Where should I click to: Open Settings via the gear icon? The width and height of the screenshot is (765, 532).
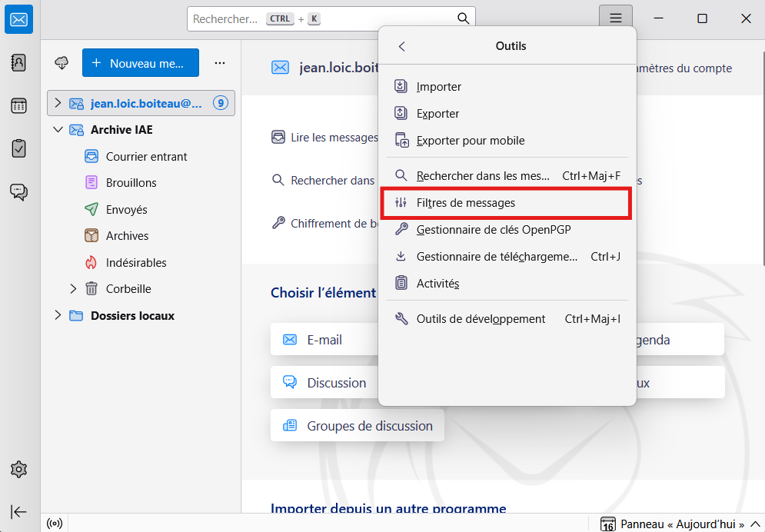click(19, 469)
